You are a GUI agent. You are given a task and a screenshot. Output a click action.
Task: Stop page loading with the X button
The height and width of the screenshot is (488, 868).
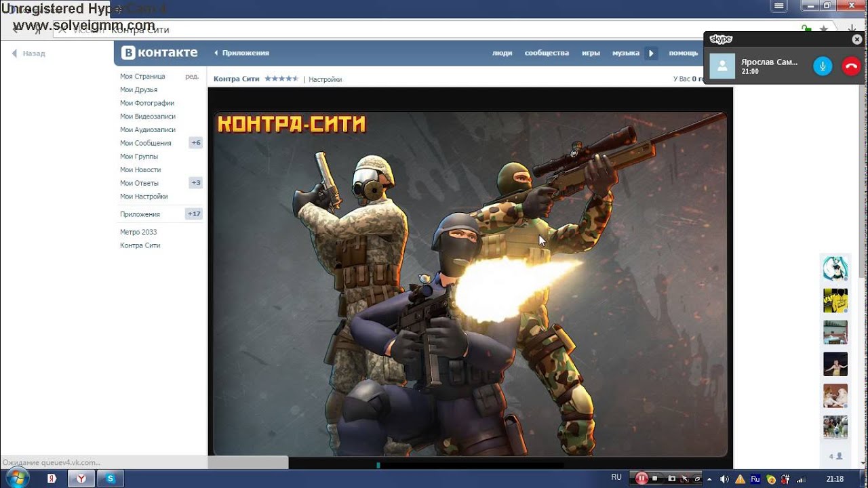(62, 30)
